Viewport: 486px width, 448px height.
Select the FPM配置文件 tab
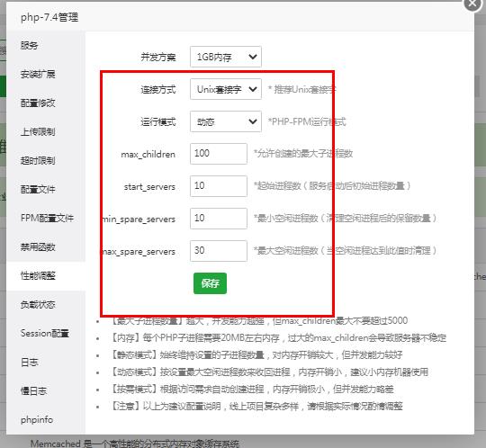click(47, 218)
